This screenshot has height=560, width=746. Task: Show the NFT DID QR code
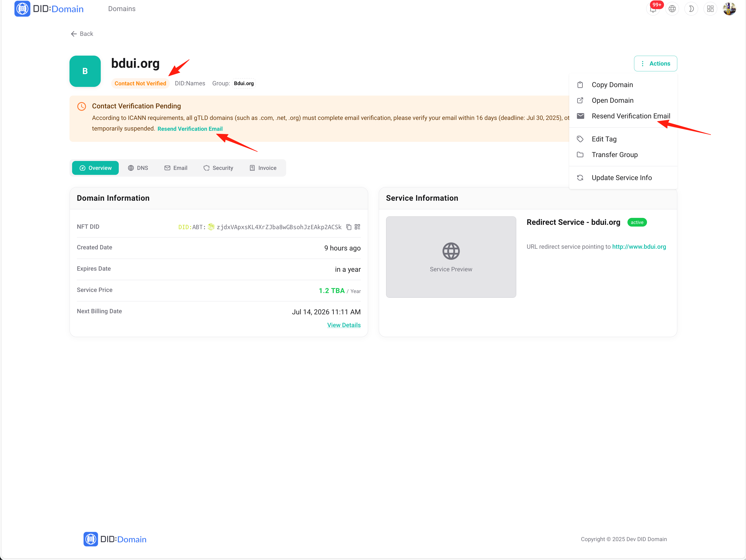[x=358, y=227]
